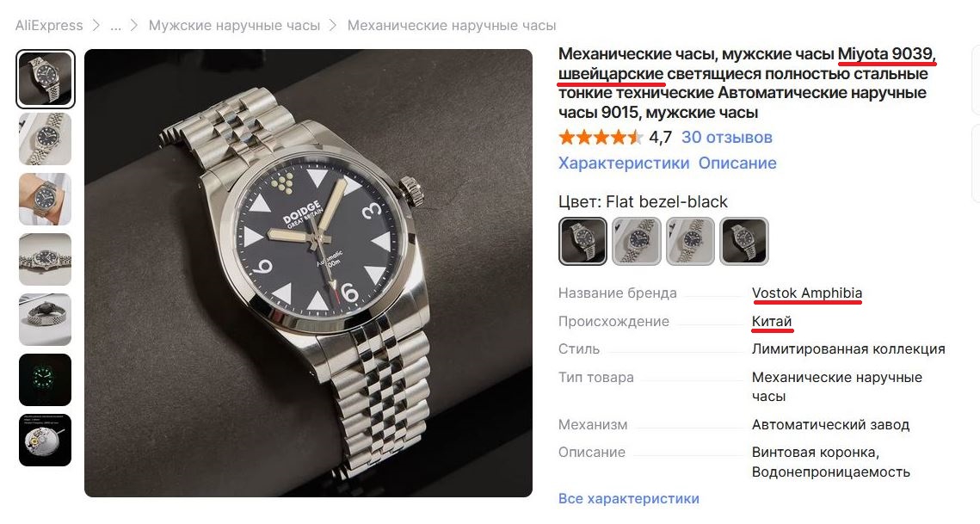Click the star rating 4,7

[615, 137]
